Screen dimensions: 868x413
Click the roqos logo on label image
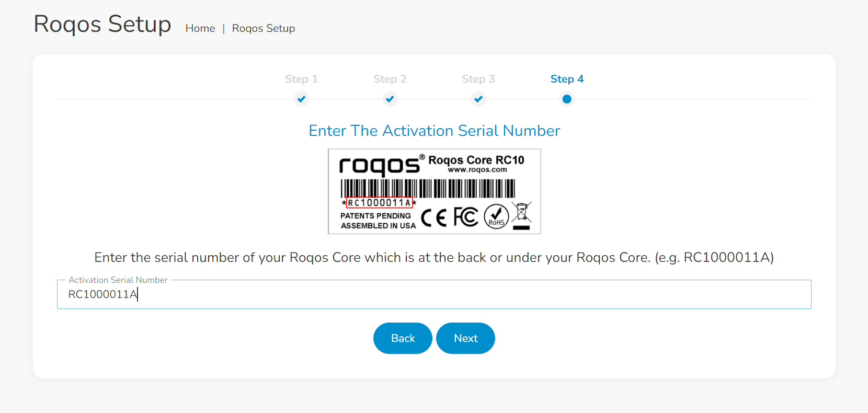pos(379,166)
